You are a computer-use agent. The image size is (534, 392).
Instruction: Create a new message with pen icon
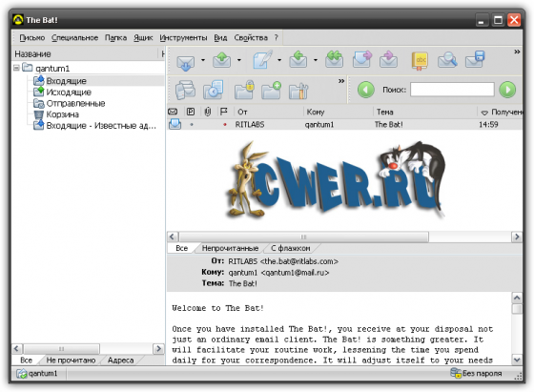coord(262,60)
